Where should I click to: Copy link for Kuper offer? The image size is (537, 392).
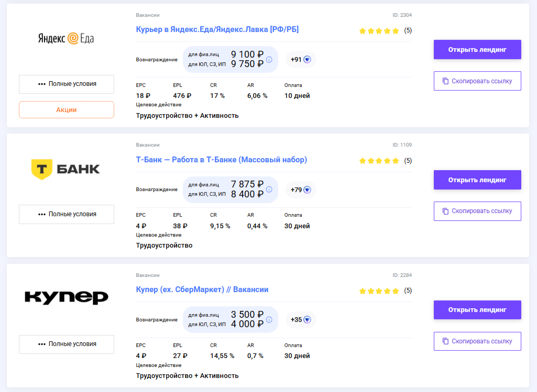(x=477, y=341)
